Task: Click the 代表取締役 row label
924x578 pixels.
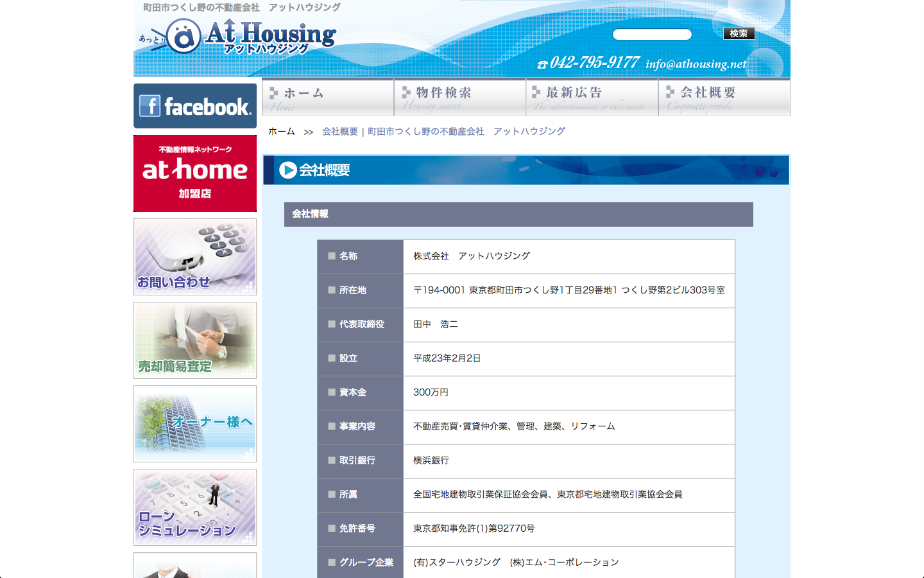Action: pyautogui.click(x=362, y=324)
